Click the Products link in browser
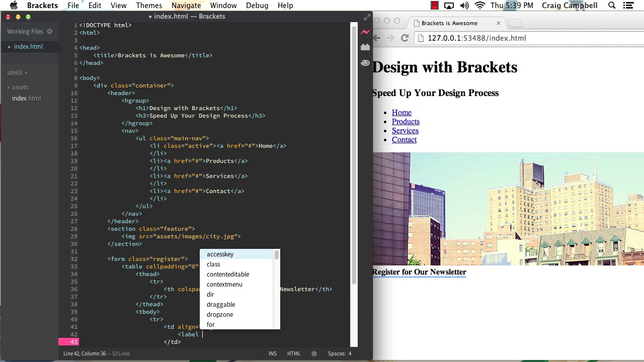 (406, 122)
